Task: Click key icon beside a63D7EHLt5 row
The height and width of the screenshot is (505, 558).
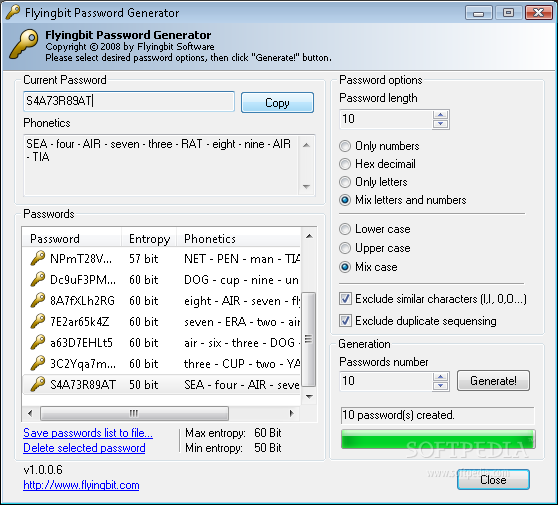Action: 38,342
